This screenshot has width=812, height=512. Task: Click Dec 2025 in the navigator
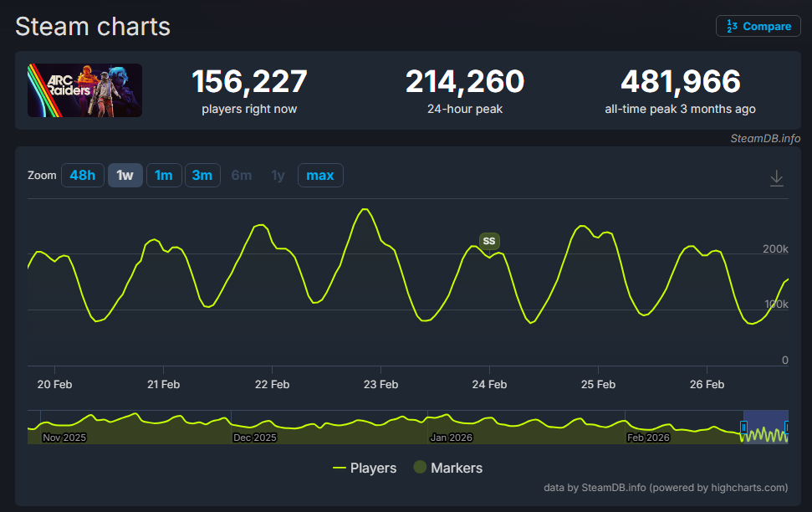(x=255, y=438)
